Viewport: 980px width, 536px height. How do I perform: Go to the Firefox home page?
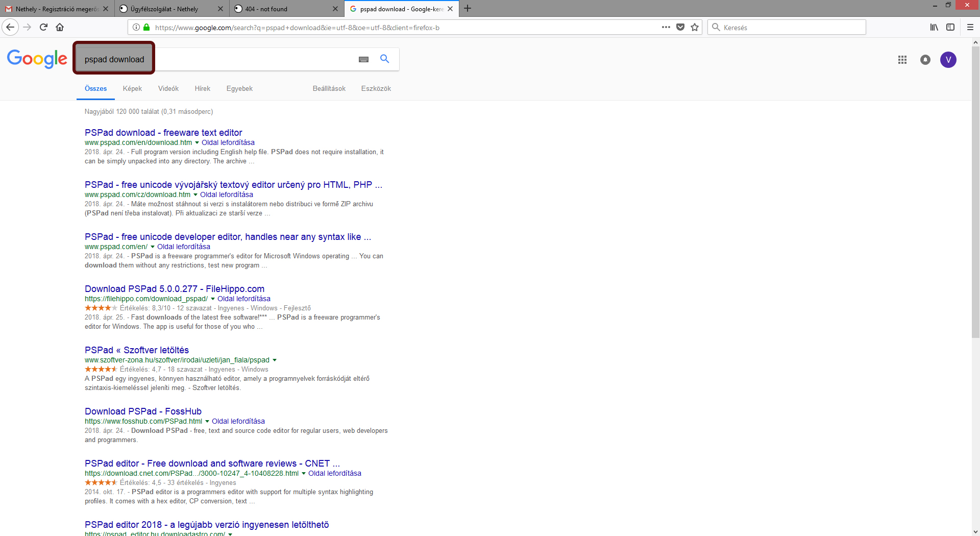pos(60,28)
